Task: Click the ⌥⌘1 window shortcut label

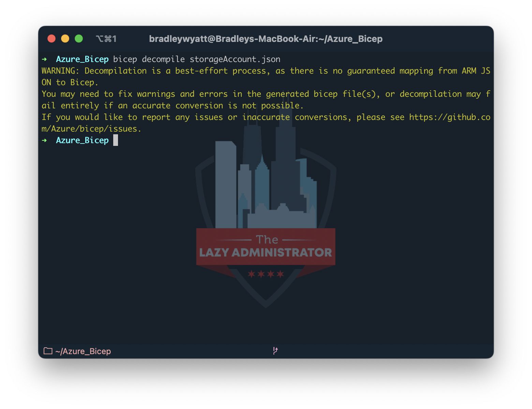Action: click(106, 39)
